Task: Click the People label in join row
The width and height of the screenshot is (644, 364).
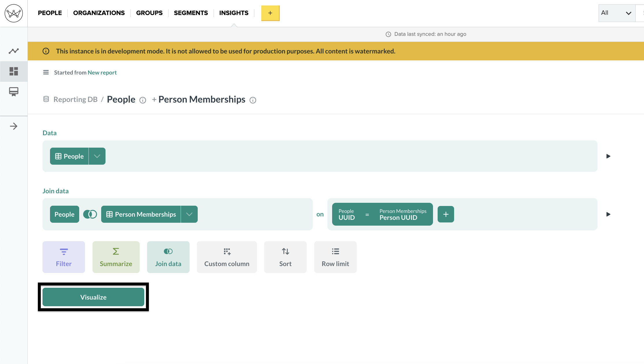Action: [x=64, y=214]
